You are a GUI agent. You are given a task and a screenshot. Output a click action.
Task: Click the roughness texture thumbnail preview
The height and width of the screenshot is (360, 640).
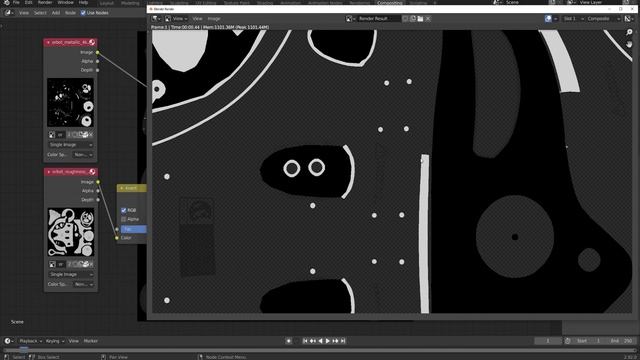pos(71,232)
